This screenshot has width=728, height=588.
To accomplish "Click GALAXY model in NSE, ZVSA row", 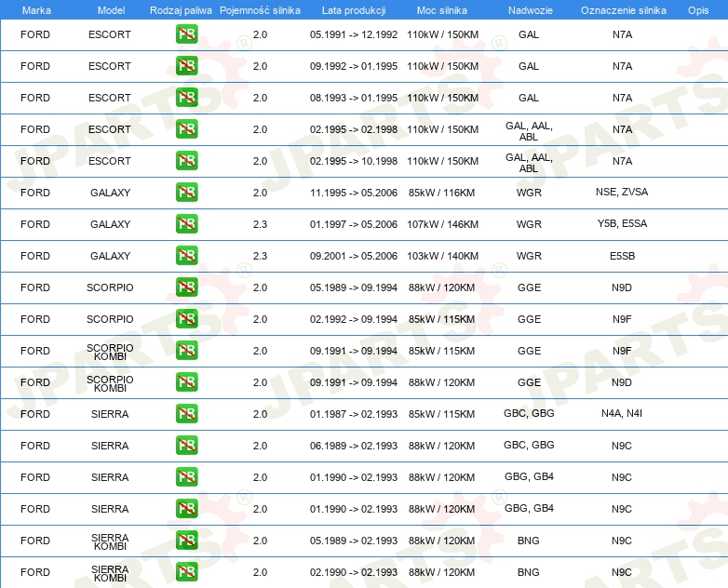I will pyautogui.click(x=110, y=193).
